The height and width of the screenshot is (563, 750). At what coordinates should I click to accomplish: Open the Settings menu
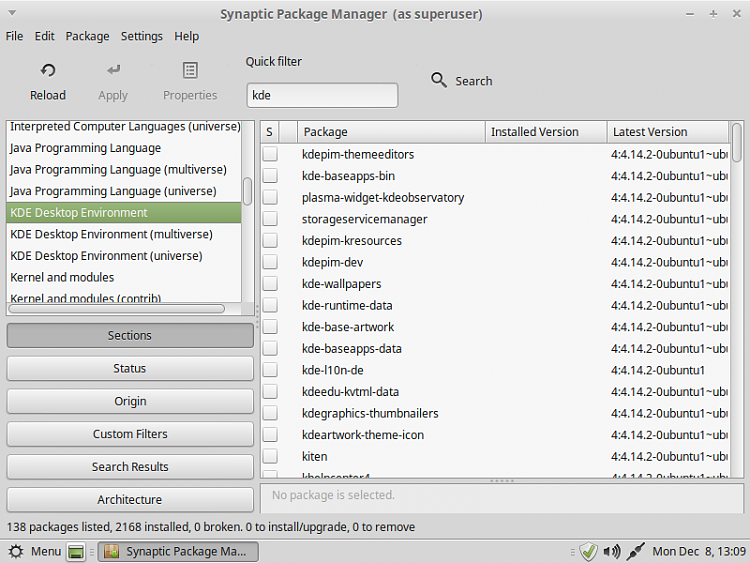(142, 36)
